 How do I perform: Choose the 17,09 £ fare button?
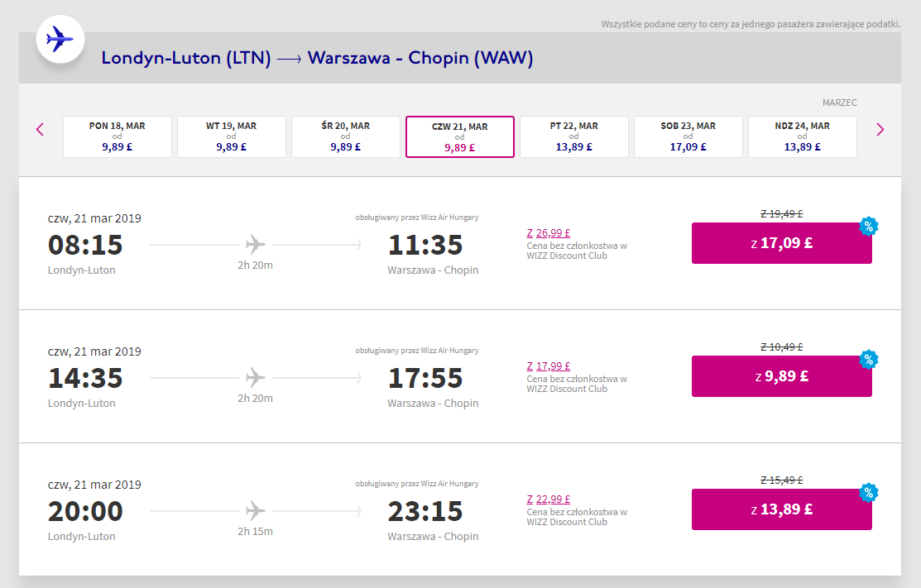pos(781,243)
